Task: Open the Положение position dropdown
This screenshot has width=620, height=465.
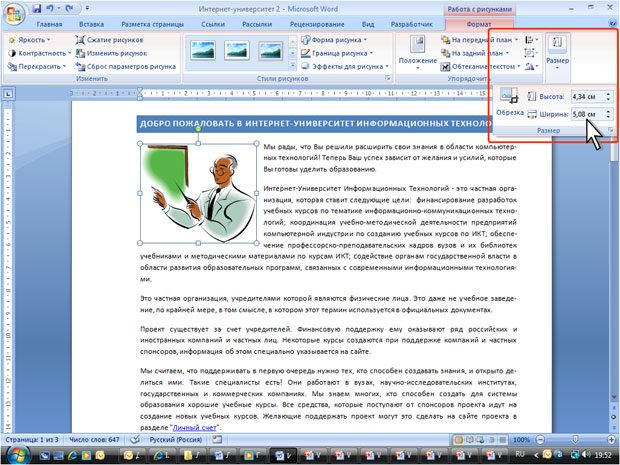Action: [418, 53]
